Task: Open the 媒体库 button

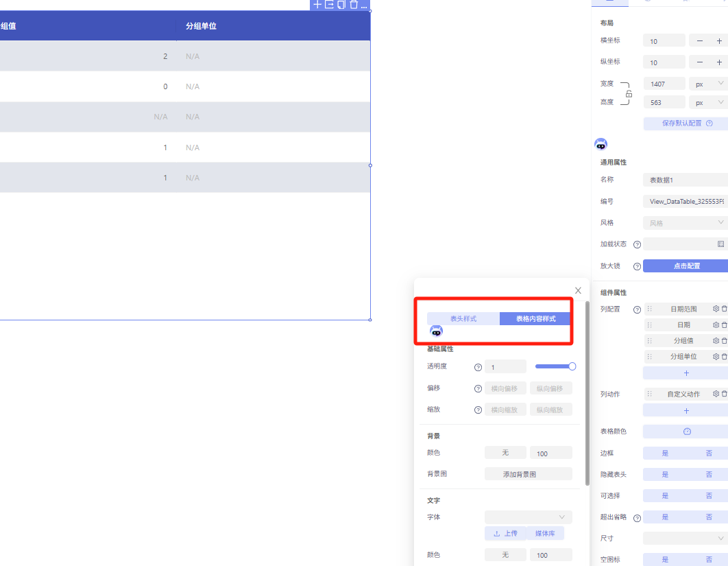Action: (545, 534)
